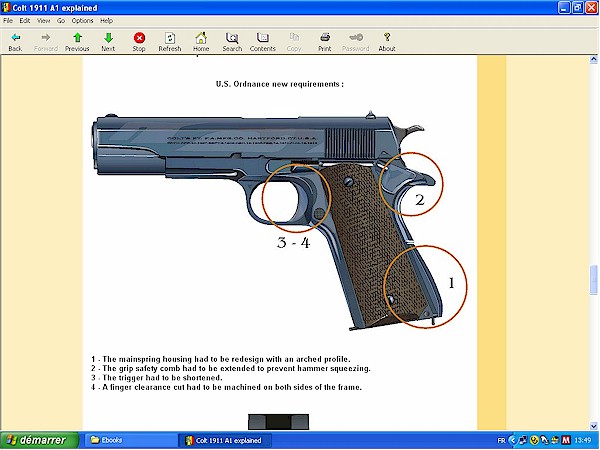Image resolution: width=600 pixels, height=450 pixels.
Task: Show the Contents list
Action: (262, 41)
